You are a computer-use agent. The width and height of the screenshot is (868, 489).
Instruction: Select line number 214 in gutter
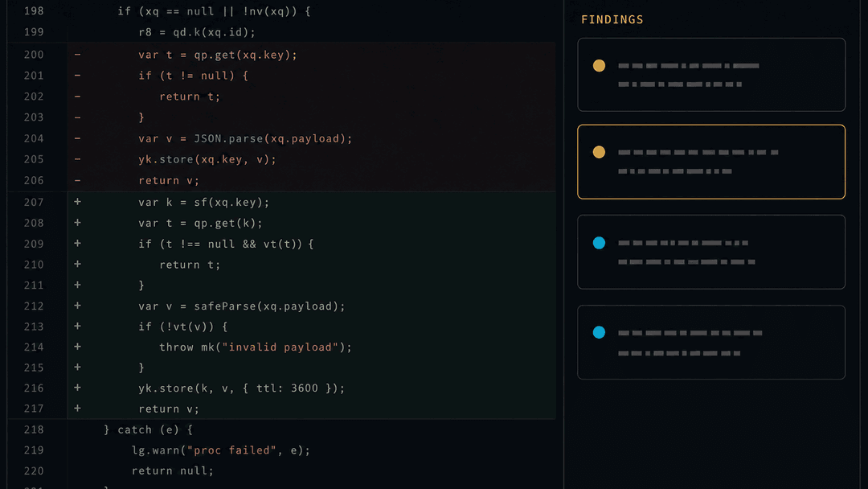34,347
